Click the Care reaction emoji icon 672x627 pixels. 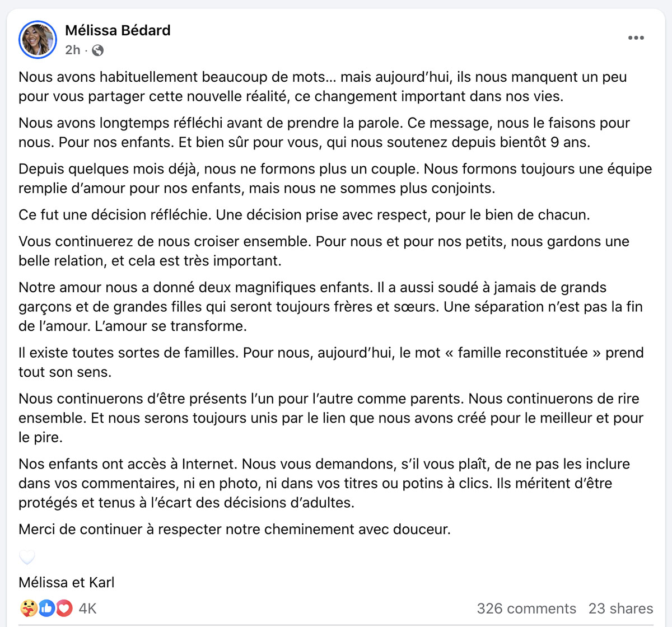[28, 608]
